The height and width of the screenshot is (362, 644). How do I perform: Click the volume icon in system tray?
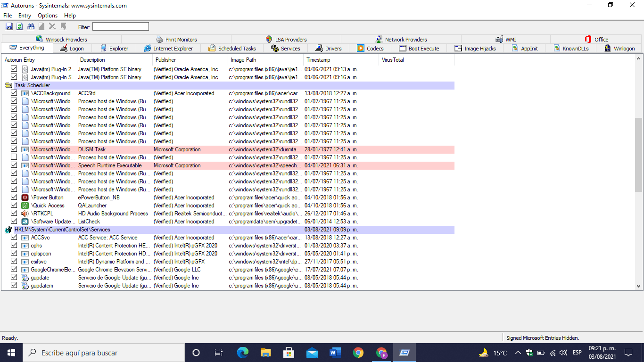click(x=563, y=353)
